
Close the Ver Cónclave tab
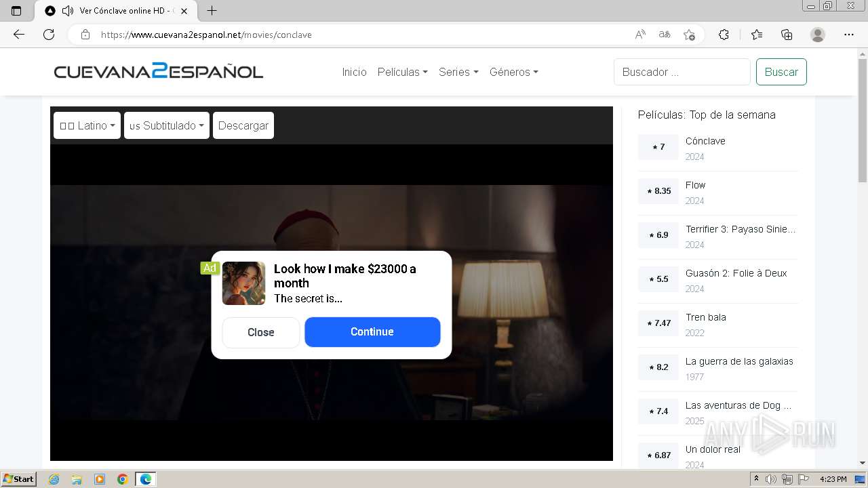click(184, 11)
